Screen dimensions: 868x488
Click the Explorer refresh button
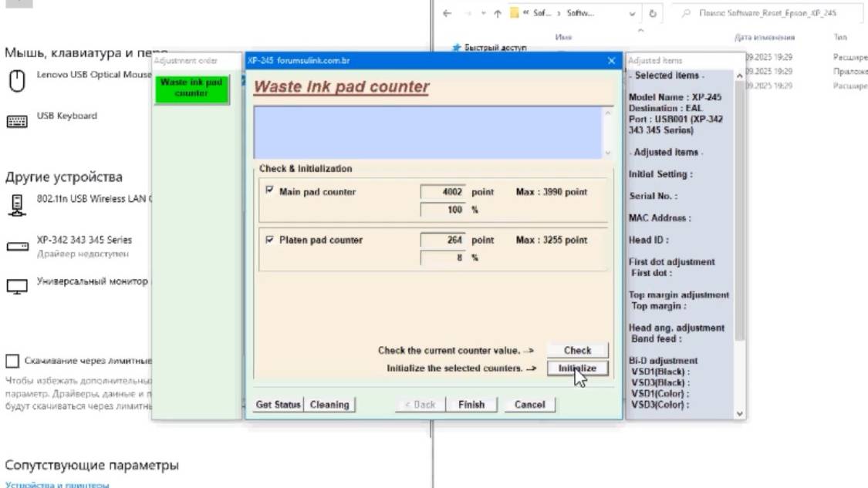click(653, 13)
